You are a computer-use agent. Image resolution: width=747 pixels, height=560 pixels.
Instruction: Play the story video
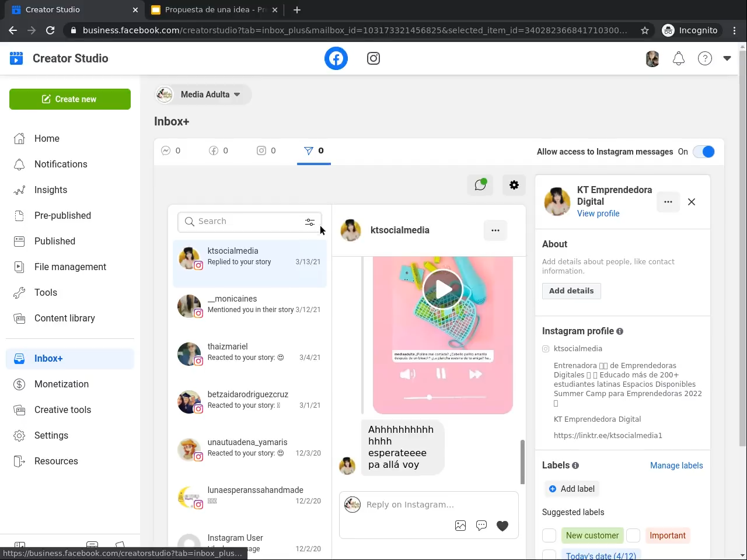(443, 289)
